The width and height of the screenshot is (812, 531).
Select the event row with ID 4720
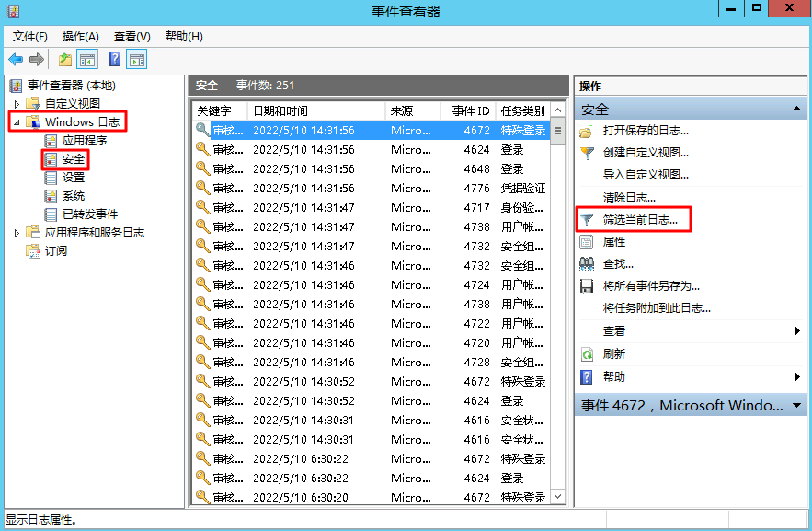(372, 343)
